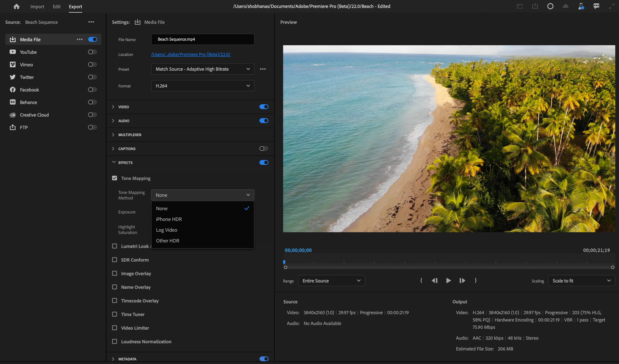Click the Play button in preview
The width and height of the screenshot is (619, 364).
pyautogui.click(x=448, y=280)
